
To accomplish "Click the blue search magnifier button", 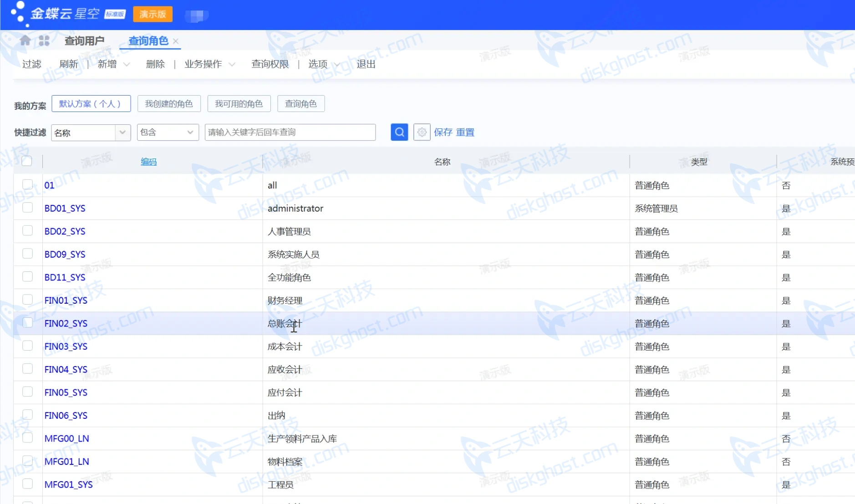I will point(399,132).
